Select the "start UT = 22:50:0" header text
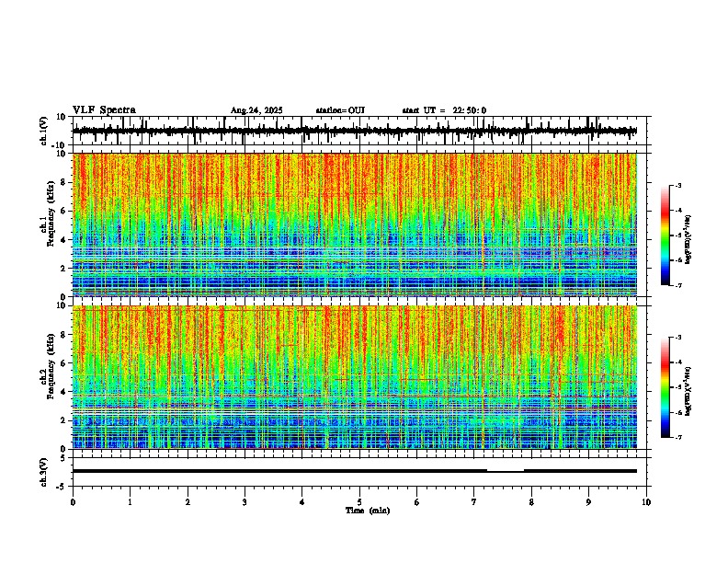728x563 pixels. pyautogui.click(x=444, y=110)
